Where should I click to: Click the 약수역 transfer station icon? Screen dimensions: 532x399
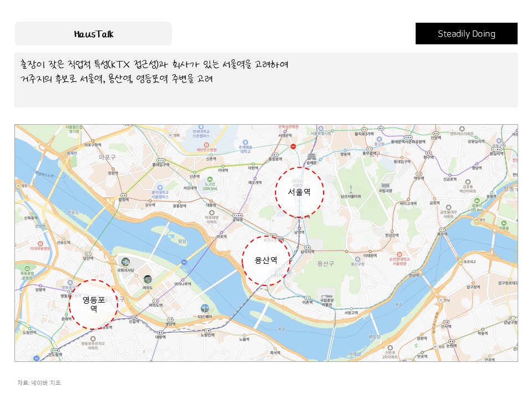(x=420, y=173)
